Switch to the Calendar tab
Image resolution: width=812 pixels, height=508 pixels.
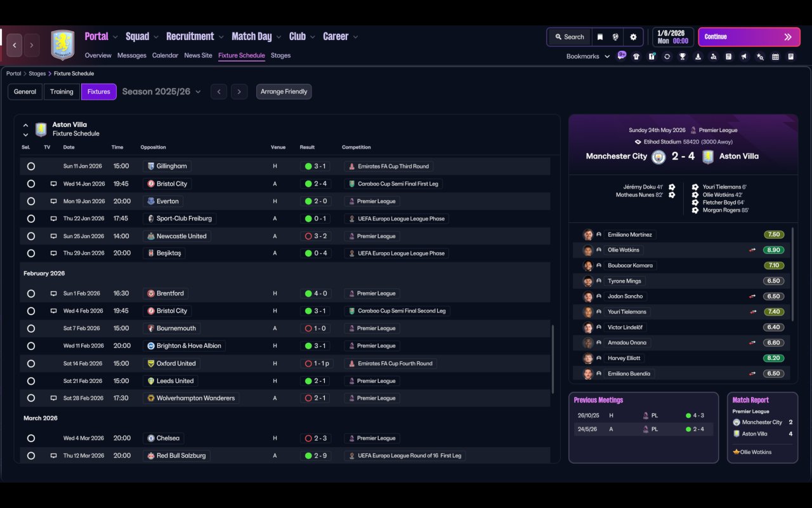point(165,55)
